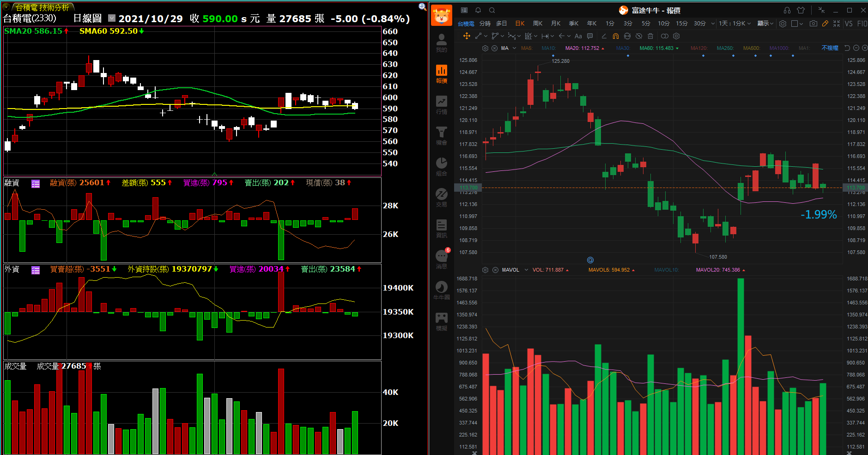Open the 機會 opportunities sidebar item
This screenshot has height=455, width=868.
(442, 136)
